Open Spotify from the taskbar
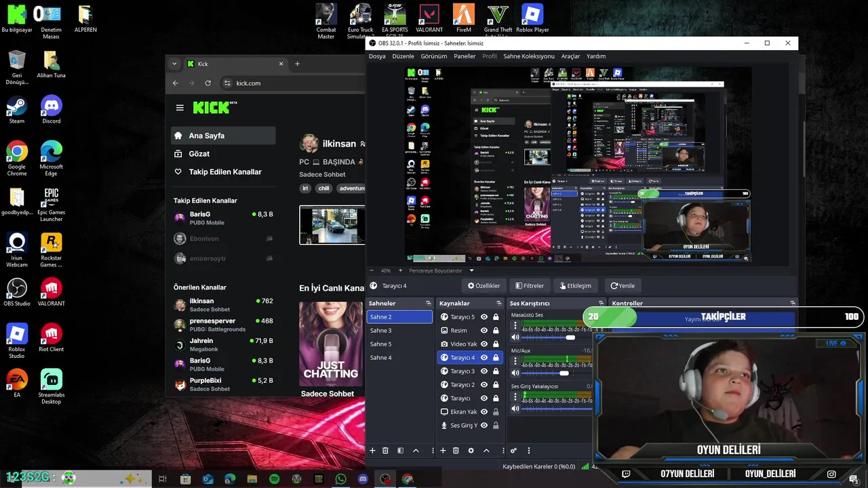Image resolution: width=868 pixels, height=488 pixels. pyautogui.click(x=274, y=479)
